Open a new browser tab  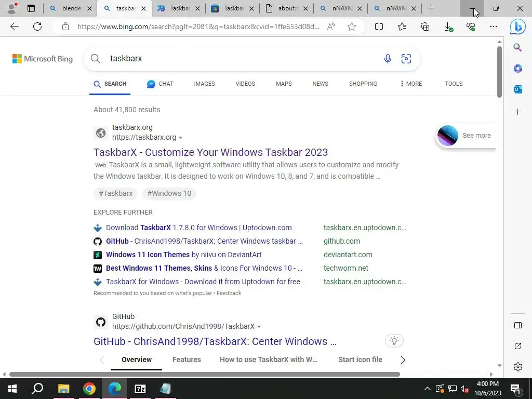[431, 8]
